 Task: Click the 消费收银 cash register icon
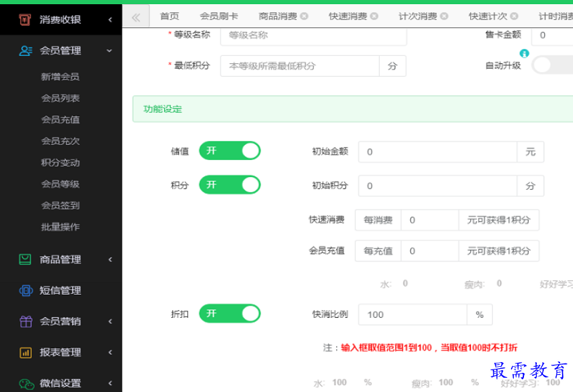[x=25, y=20]
